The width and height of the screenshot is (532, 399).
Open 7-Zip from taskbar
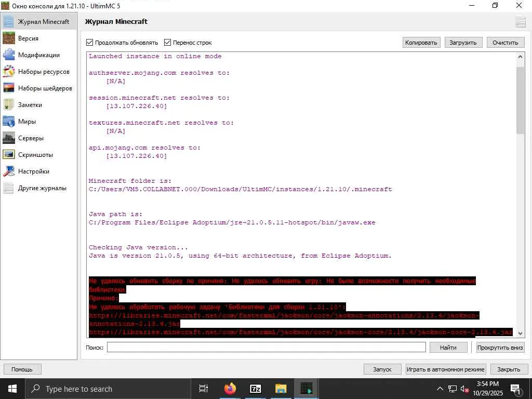[256, 389]
